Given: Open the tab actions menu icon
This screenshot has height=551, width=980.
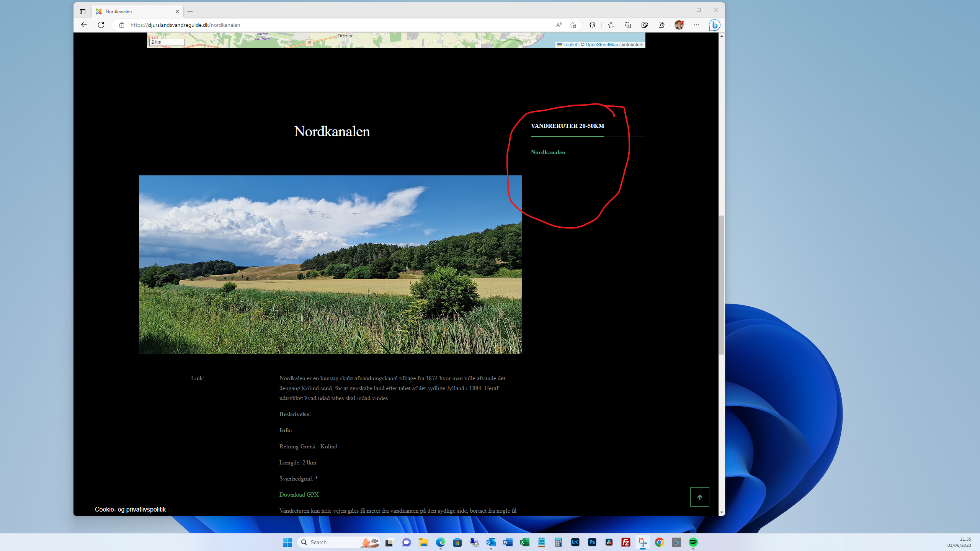Looking at the screenshot, I should coord(83,11).
